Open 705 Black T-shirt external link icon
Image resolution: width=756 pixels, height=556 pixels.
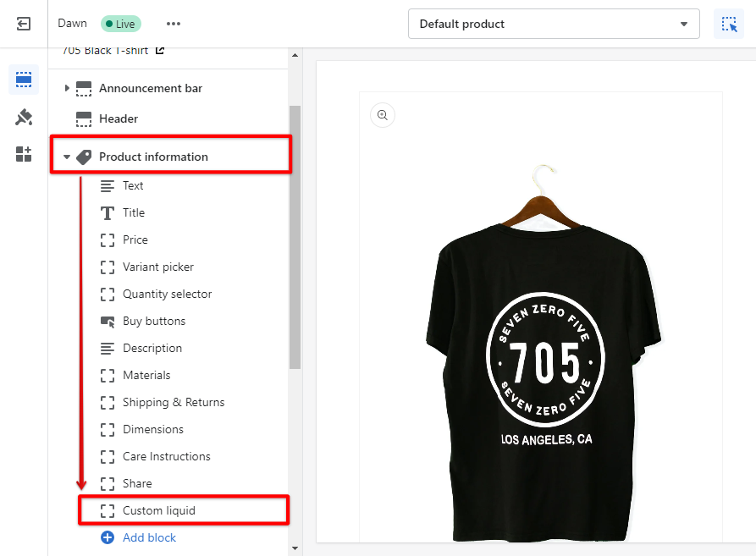pyautogui.click(x=160, y=51)
